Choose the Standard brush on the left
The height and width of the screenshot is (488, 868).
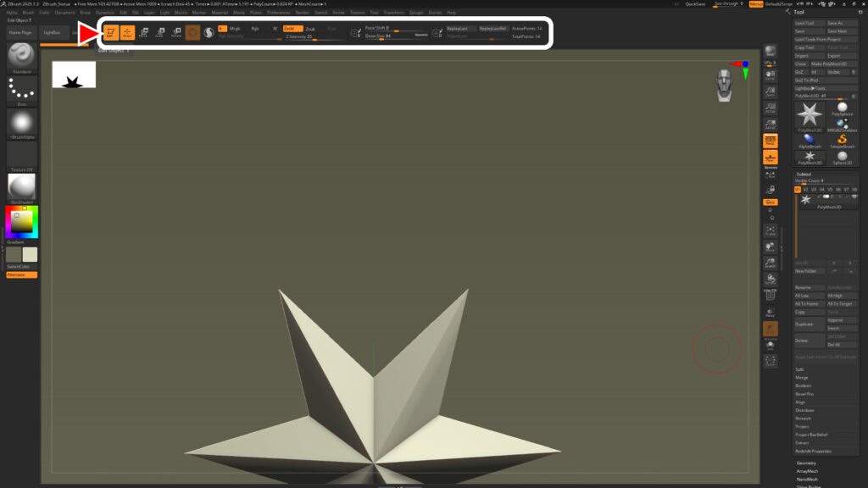[20, 59]
